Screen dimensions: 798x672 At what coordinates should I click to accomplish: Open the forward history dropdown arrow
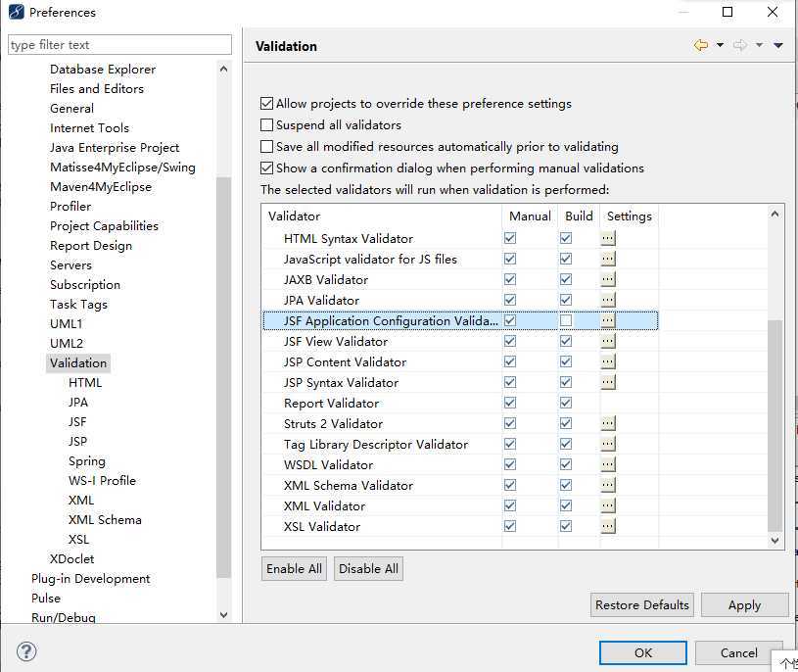tap(759, 45)
